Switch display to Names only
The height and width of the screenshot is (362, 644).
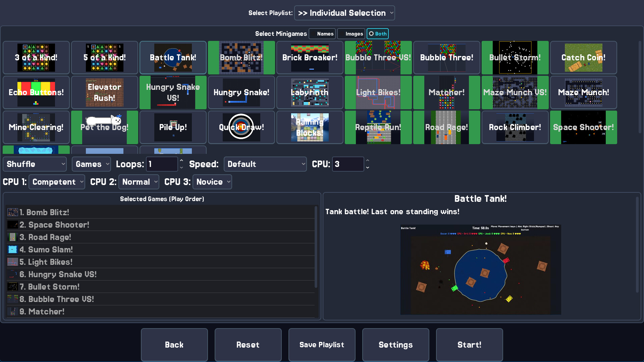[322, 34]
